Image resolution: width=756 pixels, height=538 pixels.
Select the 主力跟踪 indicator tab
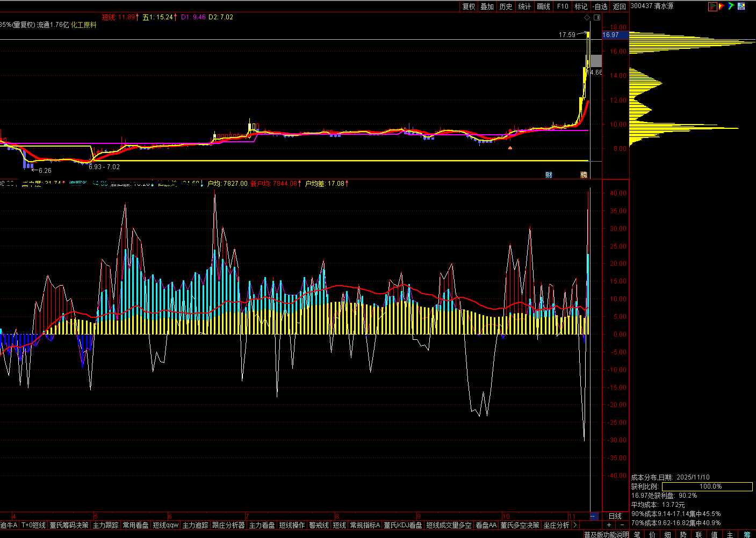(x=105, y=525)
